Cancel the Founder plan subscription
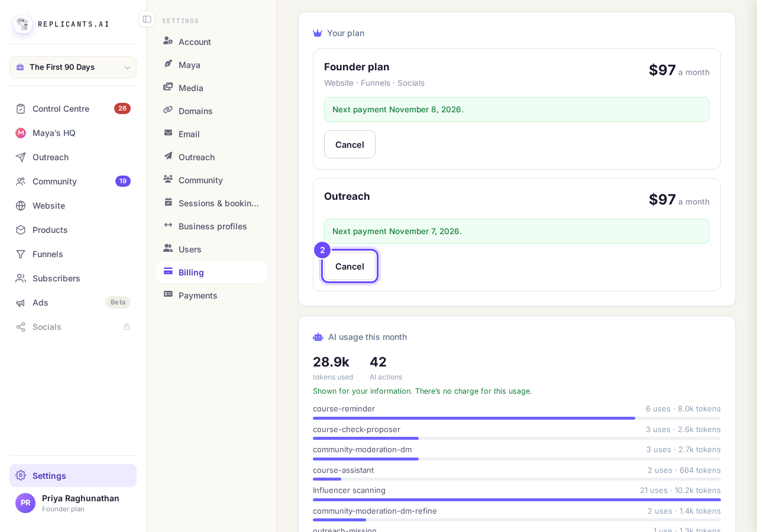This screenshot has width=757, height=532. tap(350, 144)
